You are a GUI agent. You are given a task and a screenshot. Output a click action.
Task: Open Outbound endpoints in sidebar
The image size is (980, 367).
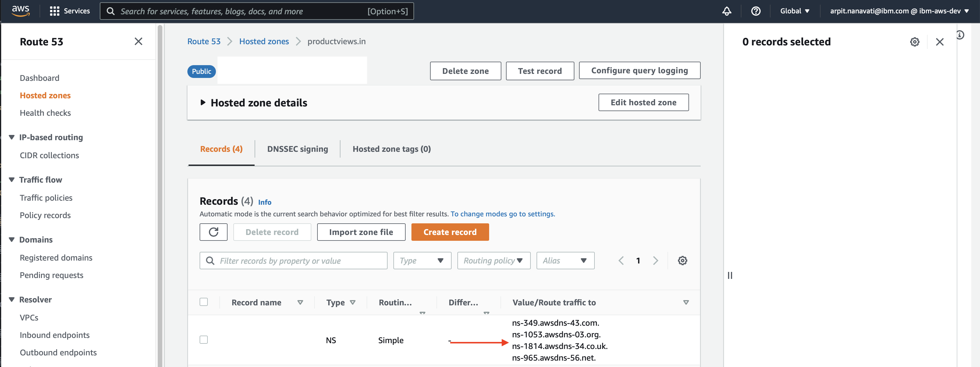58,352
